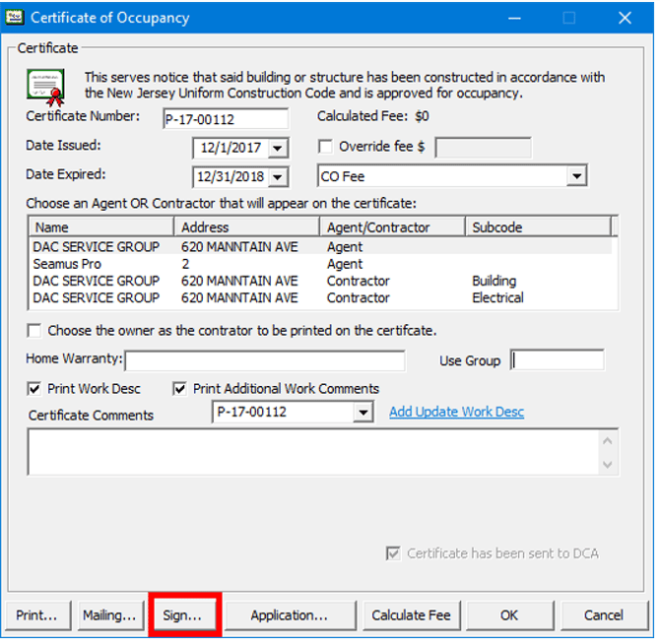Screen dimensions: 660x644
Task: Click the window title bar app icon
Action: (14, 18)
